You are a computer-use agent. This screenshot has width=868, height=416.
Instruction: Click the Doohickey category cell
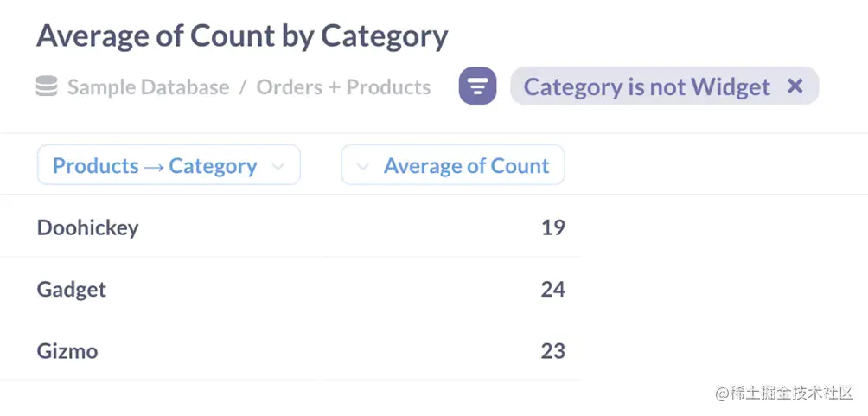point(87,227)
